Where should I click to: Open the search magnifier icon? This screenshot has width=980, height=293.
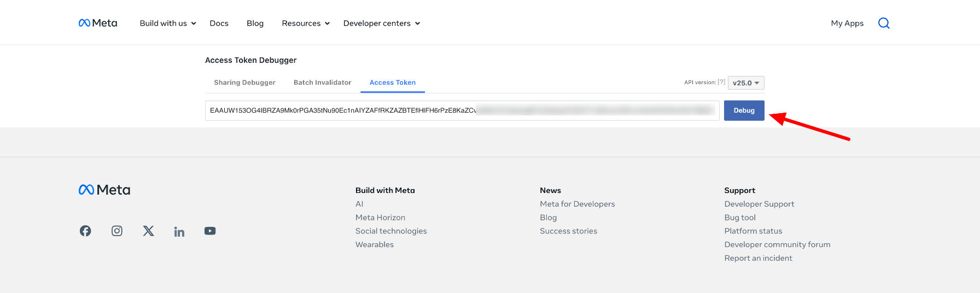click(884, 23)
